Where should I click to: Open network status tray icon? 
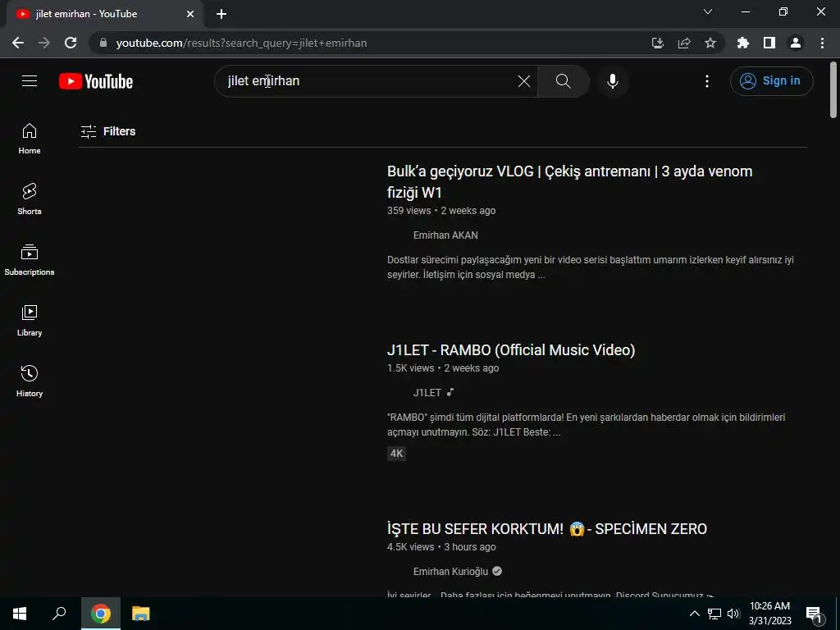pos(714,614)
